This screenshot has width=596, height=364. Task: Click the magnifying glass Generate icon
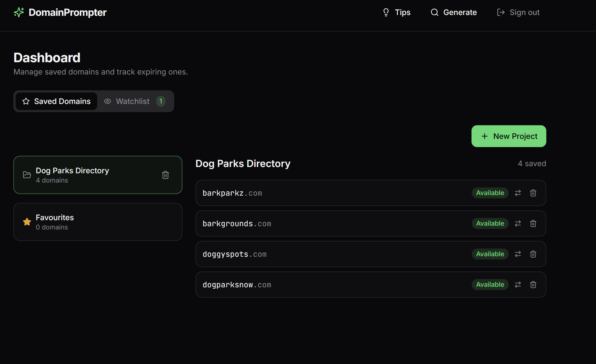(x=434, y=12)
